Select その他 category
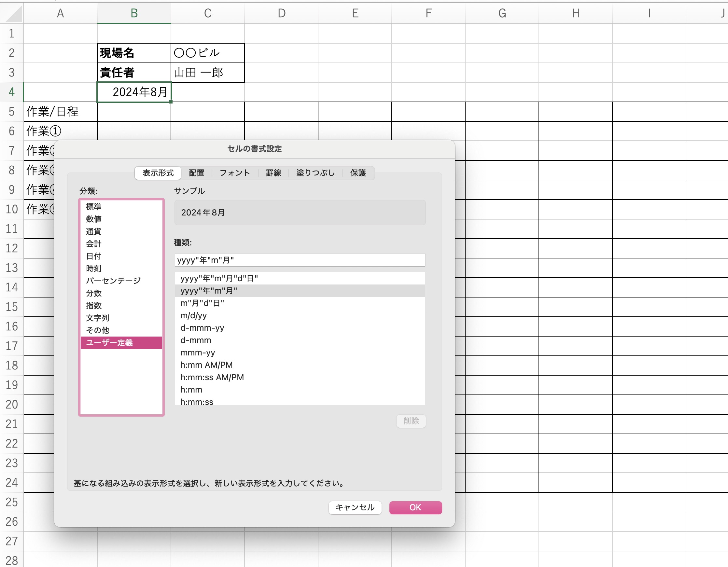This screenshot has width=728, height=567. [x=121, y=330]
